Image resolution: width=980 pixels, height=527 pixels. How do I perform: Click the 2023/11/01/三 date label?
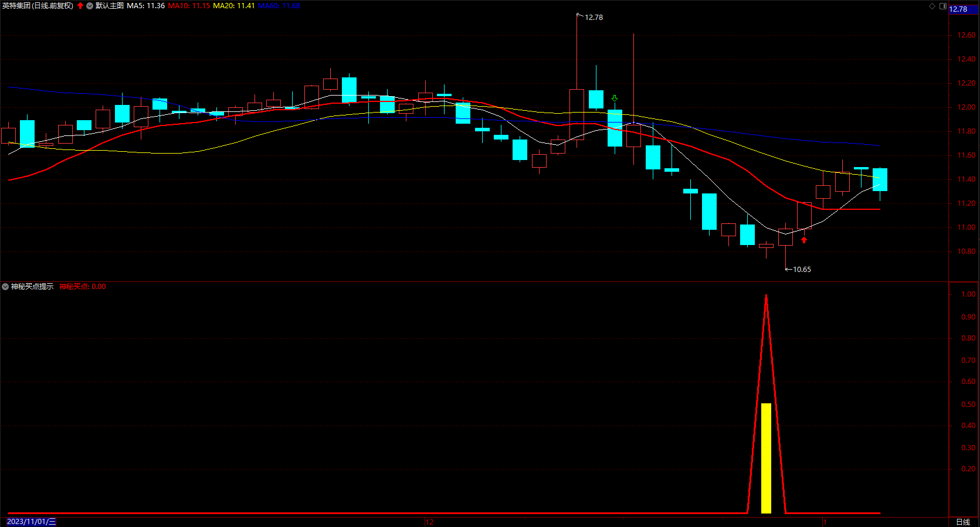(x=32, y=522)
